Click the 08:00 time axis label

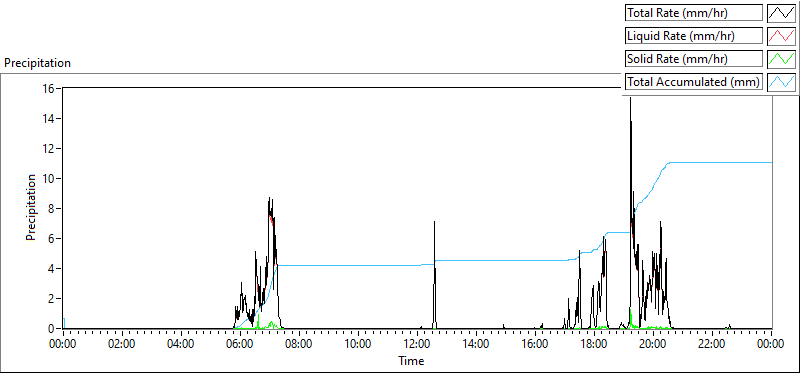point(298,344)
